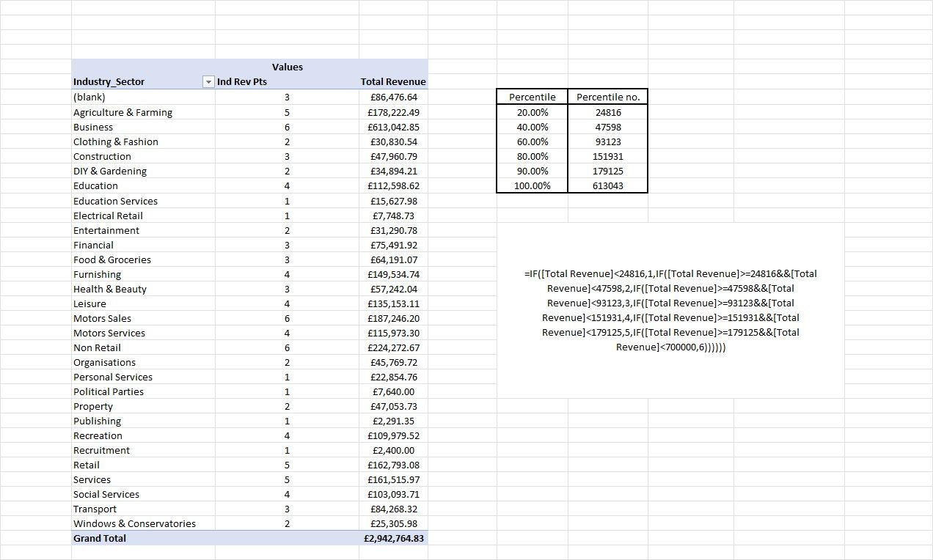Click the 20.00% percentile cell
The height and width of the screenshot is (560, 933).
point(533,112)
